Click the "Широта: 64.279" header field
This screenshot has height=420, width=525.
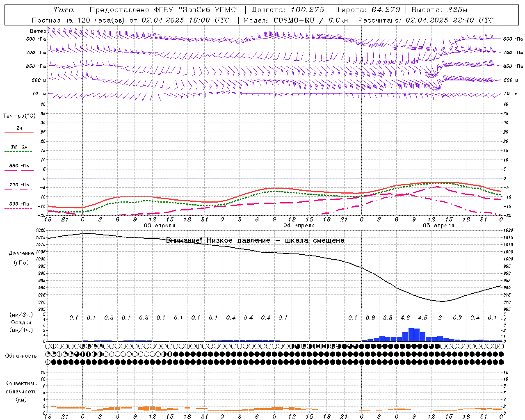pos(367,10)
